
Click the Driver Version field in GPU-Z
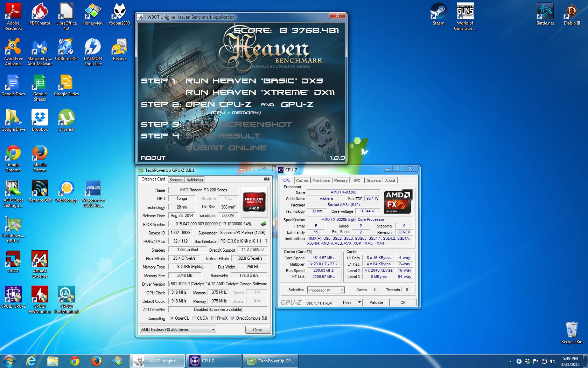pos(218,284)
